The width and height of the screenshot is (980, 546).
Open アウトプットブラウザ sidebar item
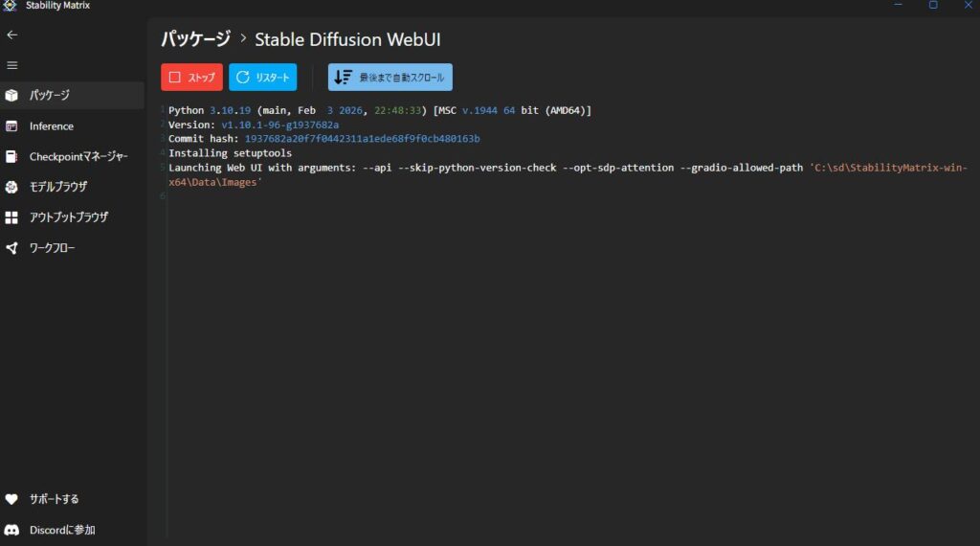73,217
